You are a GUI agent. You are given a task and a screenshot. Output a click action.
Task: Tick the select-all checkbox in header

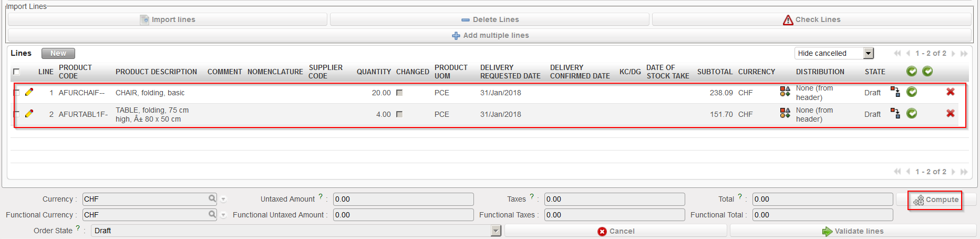click(x=16, y=72)
